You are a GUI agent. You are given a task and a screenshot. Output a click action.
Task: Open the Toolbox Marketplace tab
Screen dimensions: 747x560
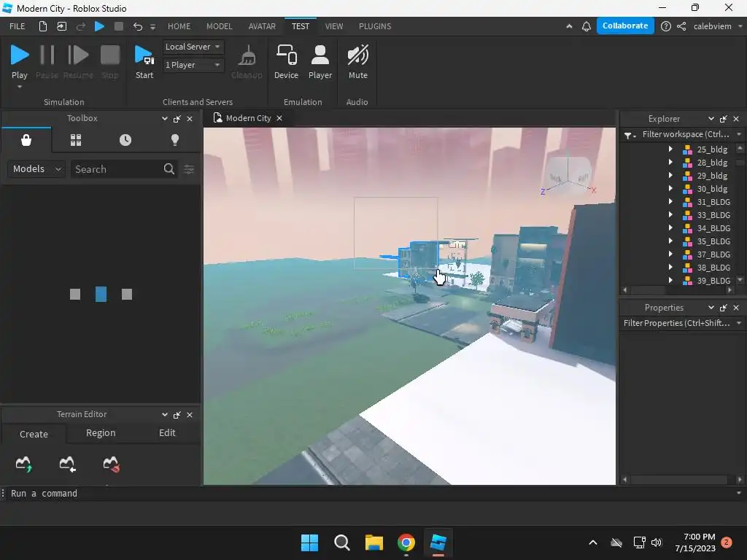tap(26, 140)
